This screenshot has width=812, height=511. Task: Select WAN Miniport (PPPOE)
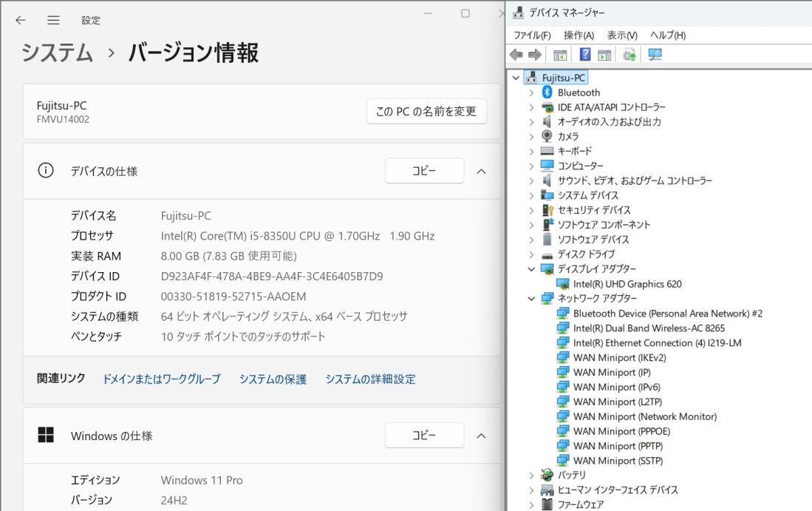pos(621,431)
